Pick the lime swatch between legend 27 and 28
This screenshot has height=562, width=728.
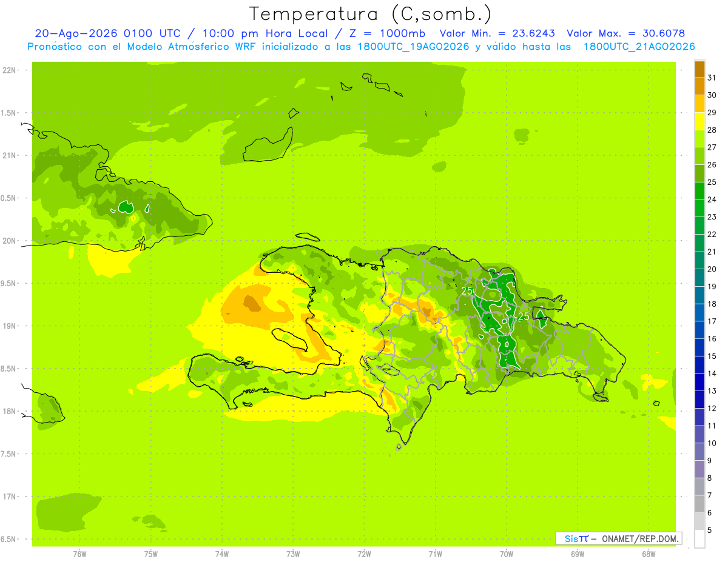[700, 139]
